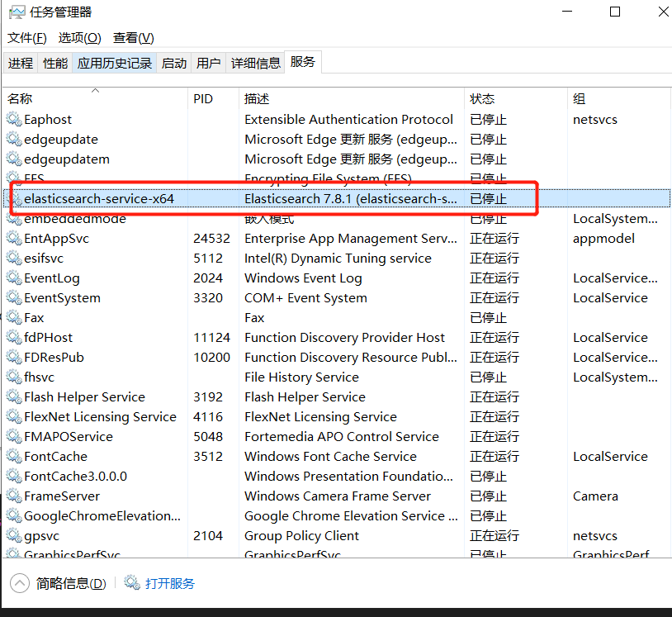
Task: Click the elasticsearch-service-x64 gear icon
Action: point(14,198)
